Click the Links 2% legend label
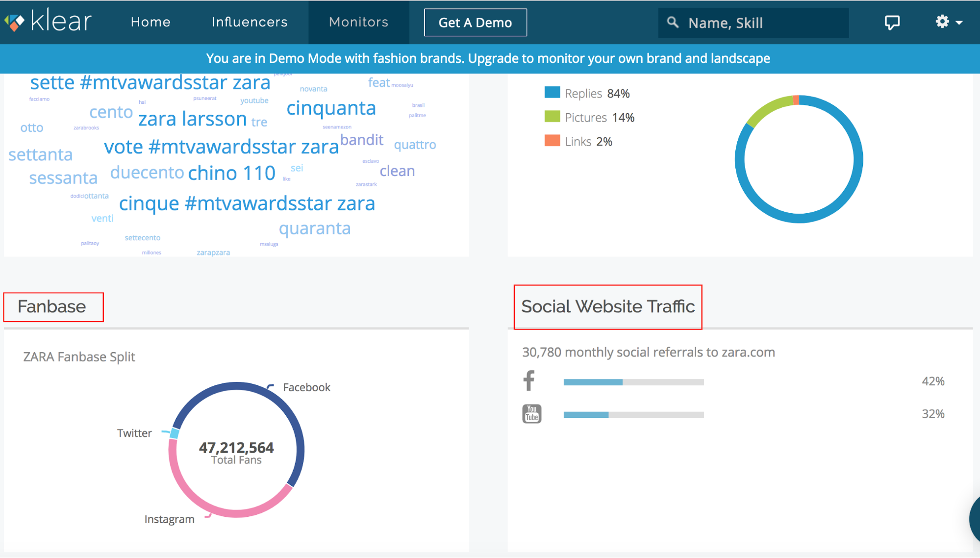The width and height of the screenshot is (980, 558). tap(588, 142)
